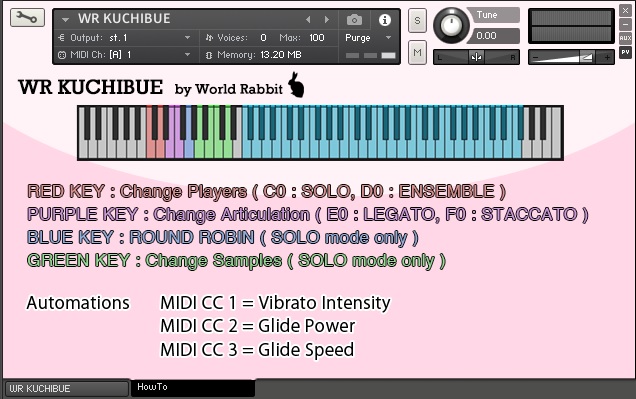Viewport: 636px width, 399px height.
Task: Click the Max voices value 100
Action: pos(317,38)
